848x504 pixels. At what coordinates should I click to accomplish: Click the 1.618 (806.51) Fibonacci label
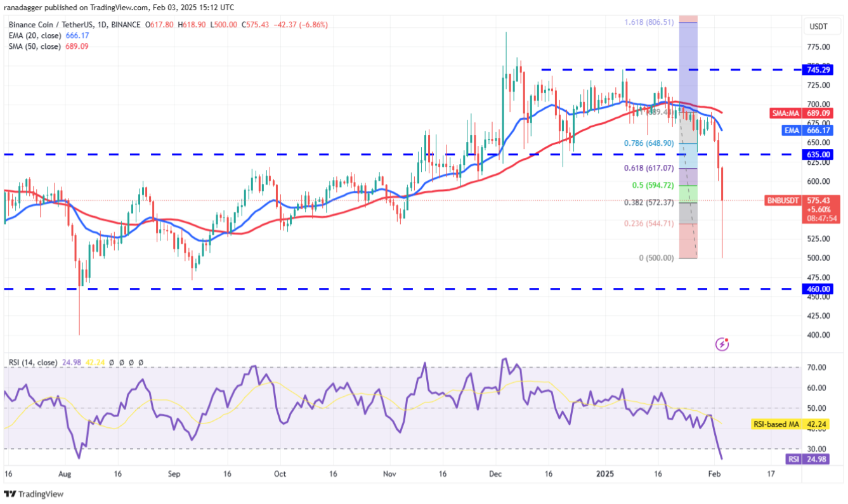coord(650,22)
